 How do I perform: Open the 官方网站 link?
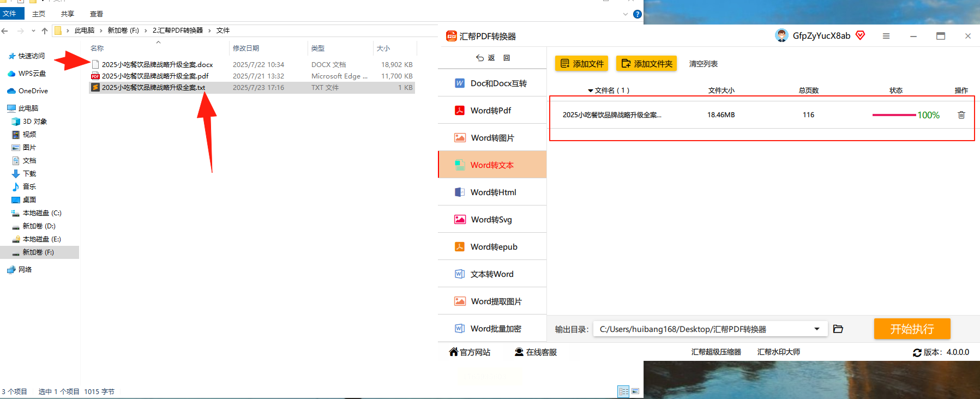pyautogui.click(x=470, y=352)
